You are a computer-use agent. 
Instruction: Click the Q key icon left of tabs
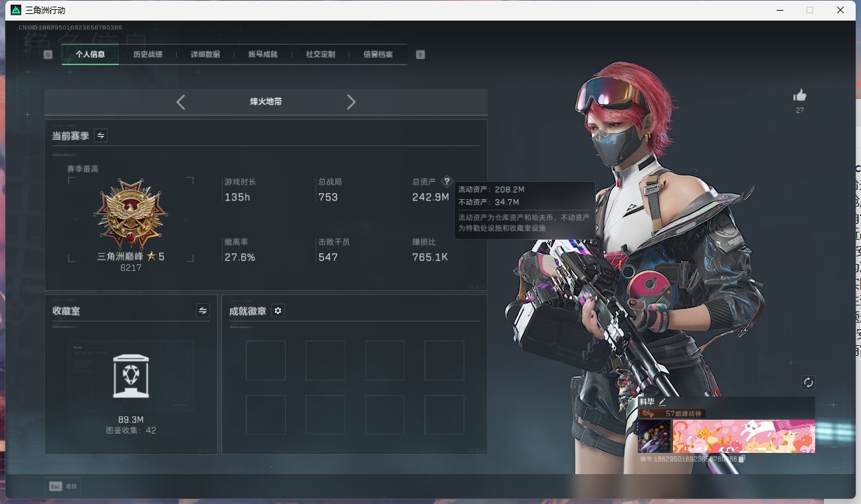point(48,54)
